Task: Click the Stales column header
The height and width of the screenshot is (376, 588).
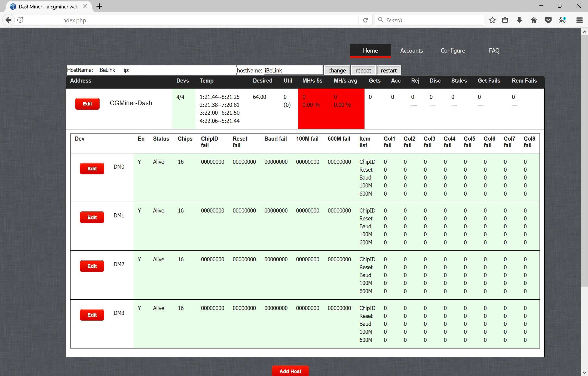Action: coord(459,81)
